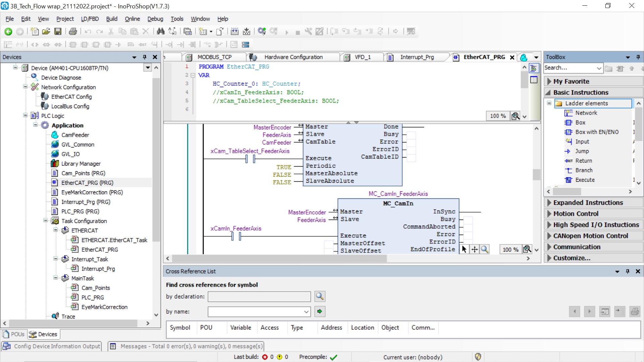The image size is (644, 362).
Task: Click the Print toolbar icon
Action: [73, 32]
